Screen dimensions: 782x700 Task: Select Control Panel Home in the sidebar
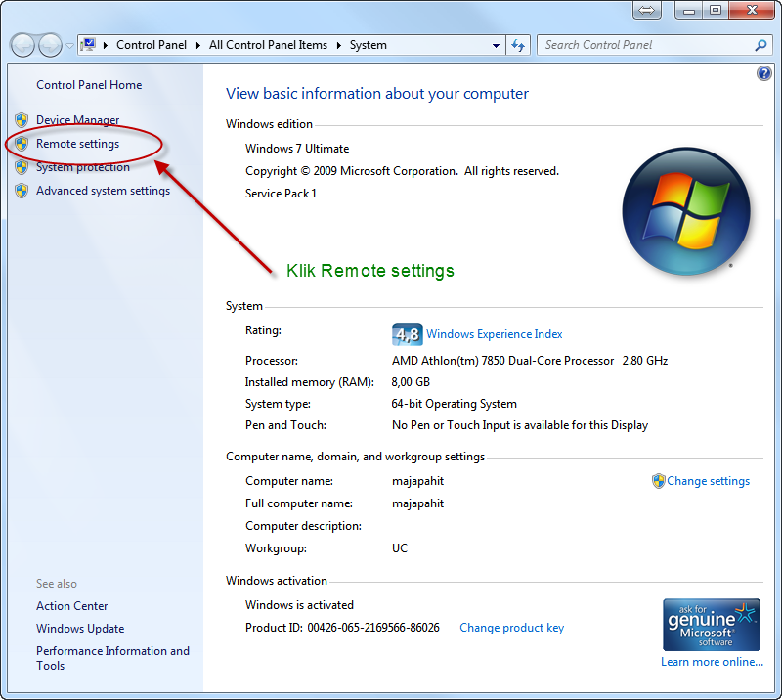(x=88, y=85)
